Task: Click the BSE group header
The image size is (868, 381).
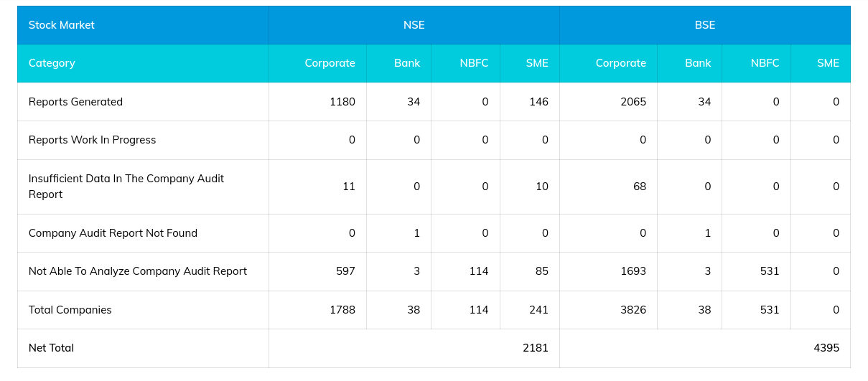Action: pos(705,25)
